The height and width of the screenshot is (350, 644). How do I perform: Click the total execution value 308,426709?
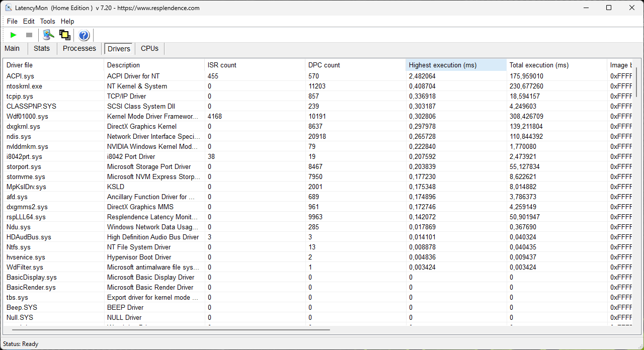tap(526, 116)
